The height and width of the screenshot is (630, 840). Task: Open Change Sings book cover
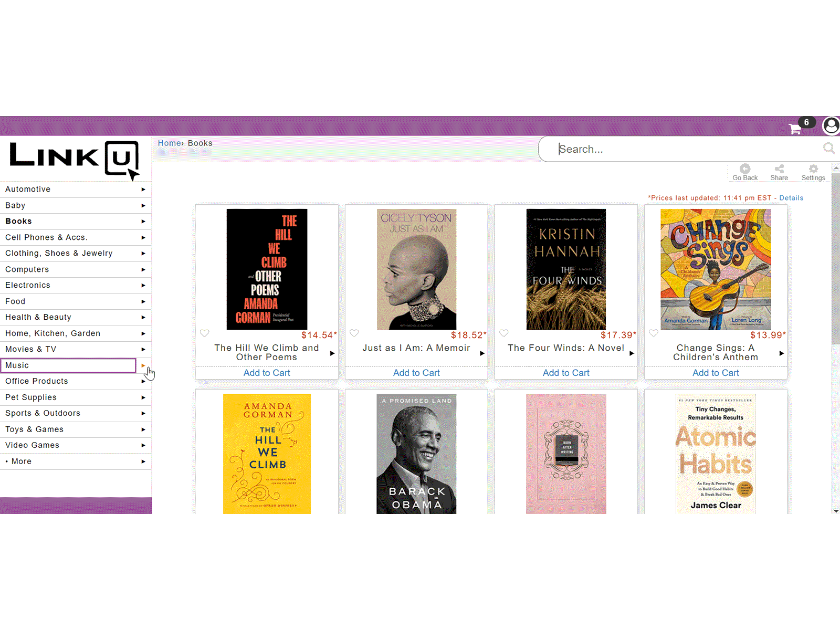[716, 269]
